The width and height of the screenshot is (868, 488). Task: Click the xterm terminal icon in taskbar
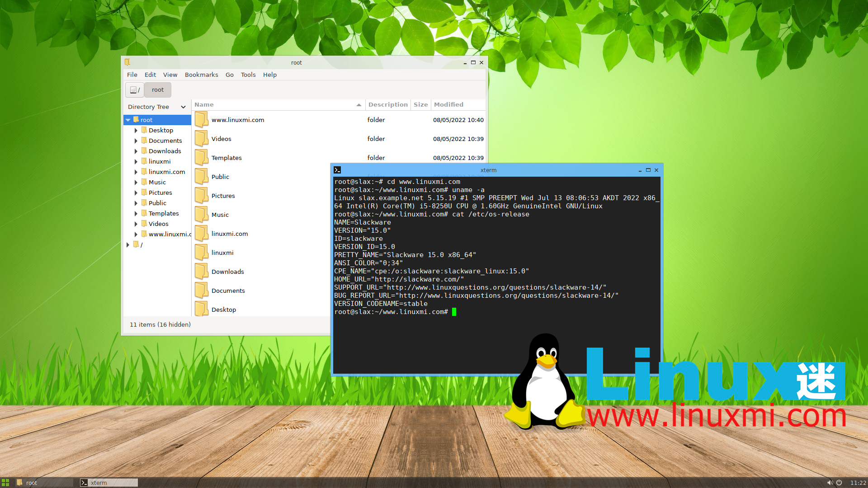[x=84, y=483]
